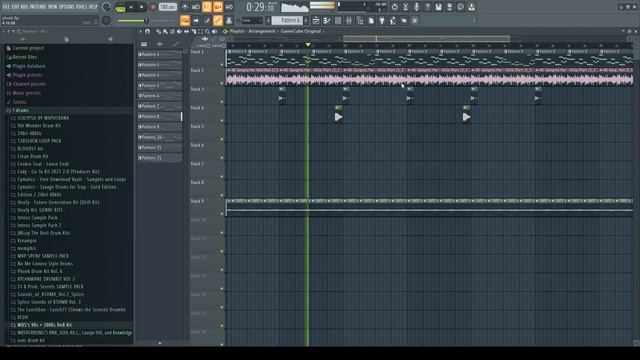Open the playlist options menu arrow
The height and width of the screenshot is (360, 640).
point(140,31)
